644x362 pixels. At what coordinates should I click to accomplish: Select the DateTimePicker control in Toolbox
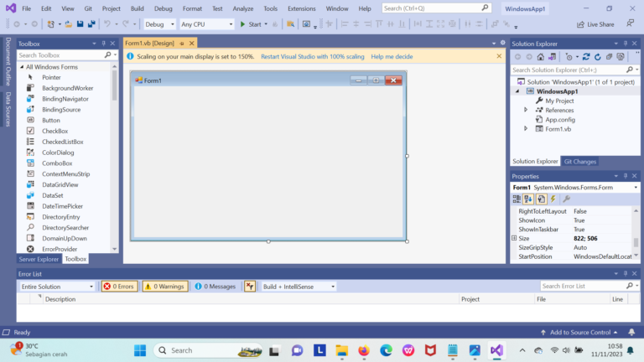coord(64,206)
